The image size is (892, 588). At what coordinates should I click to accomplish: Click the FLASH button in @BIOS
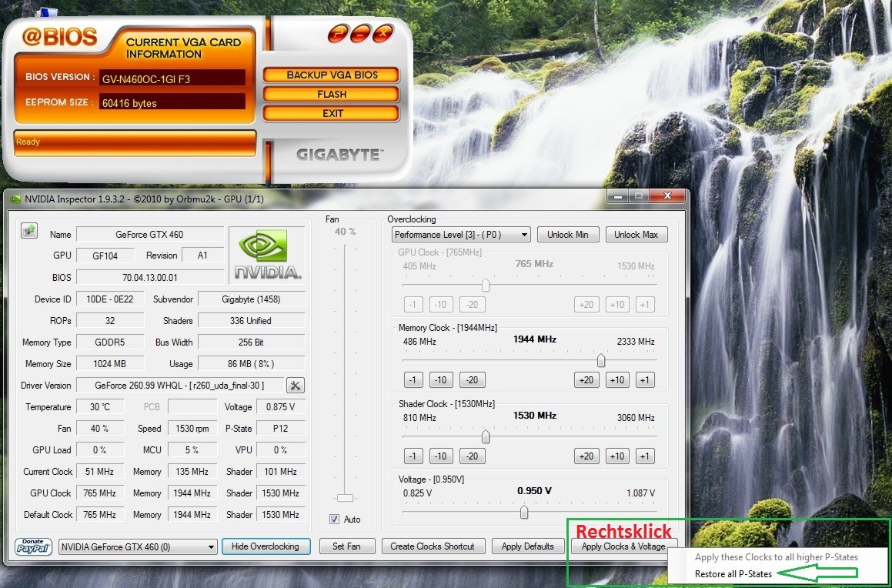pos(332,95)
